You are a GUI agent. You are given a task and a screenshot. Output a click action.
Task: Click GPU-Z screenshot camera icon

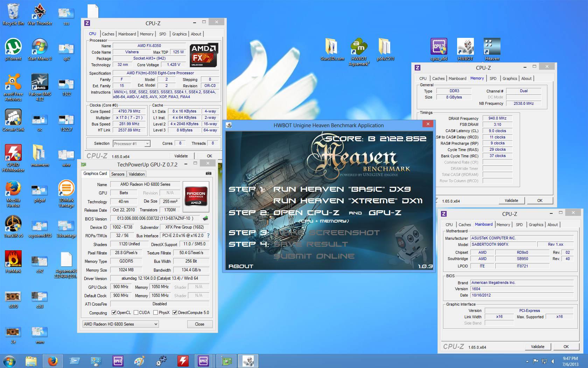coord(209,173)
